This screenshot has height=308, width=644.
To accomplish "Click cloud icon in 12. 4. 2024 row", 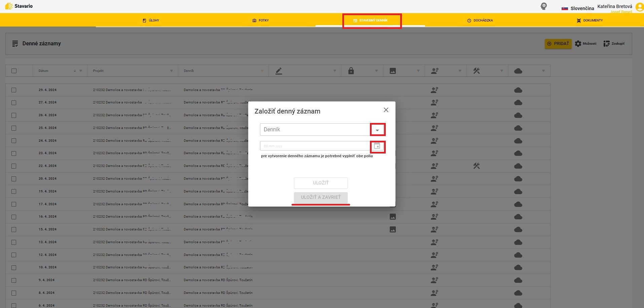I will 518,255.
